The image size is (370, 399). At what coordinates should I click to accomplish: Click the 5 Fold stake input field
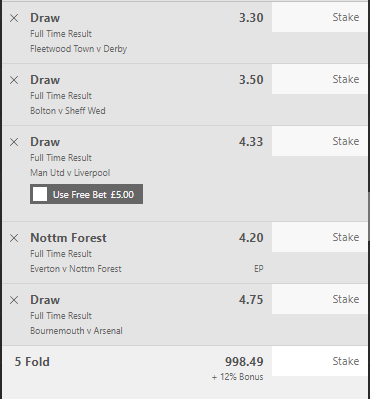320,361
